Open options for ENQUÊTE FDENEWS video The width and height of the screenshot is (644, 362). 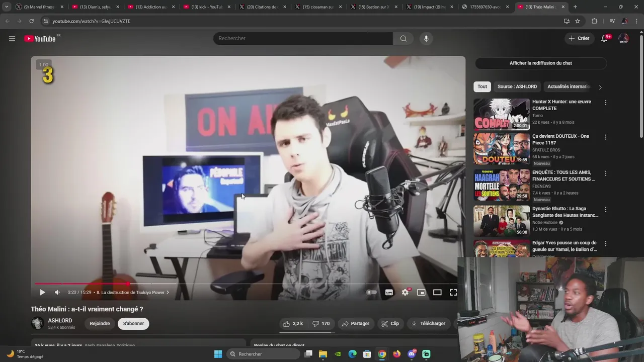(x=606, y=173)
